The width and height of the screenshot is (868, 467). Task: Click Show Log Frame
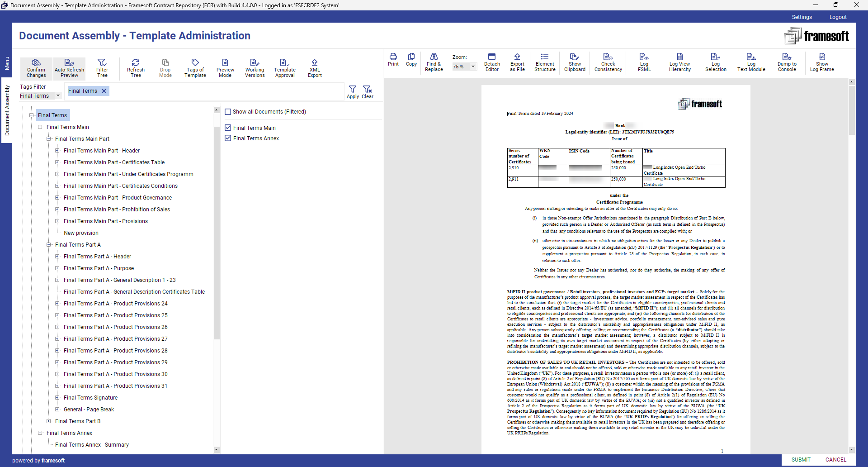coord(822,62)
